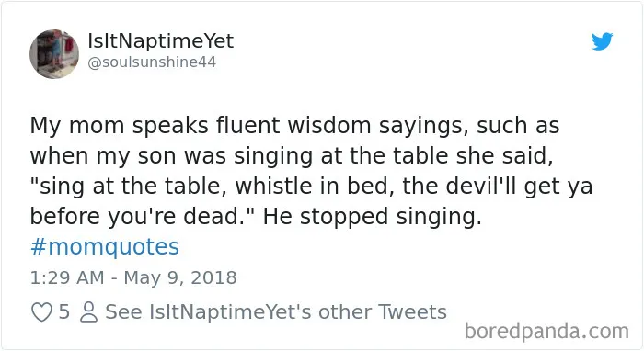Click the word "wisdom" in the tweet
Image resolution: width=644 pixels, height=351 pixels.
329,126
